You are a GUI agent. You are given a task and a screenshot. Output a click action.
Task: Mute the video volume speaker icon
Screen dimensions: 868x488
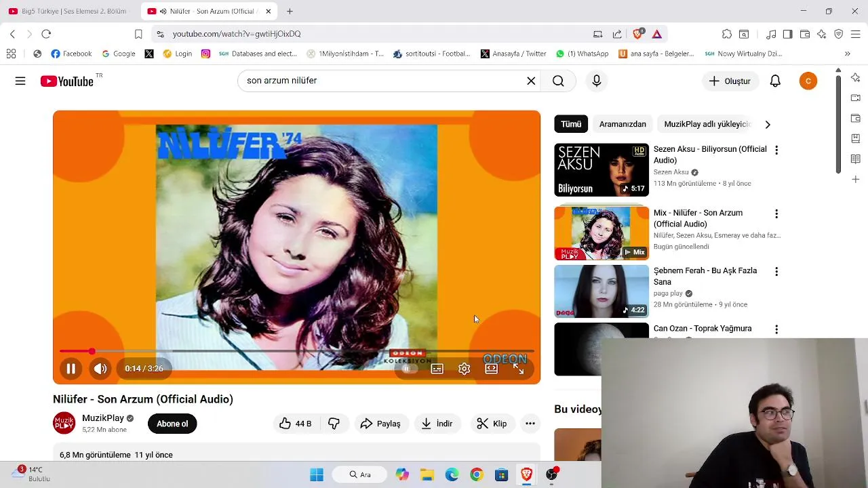100,369
